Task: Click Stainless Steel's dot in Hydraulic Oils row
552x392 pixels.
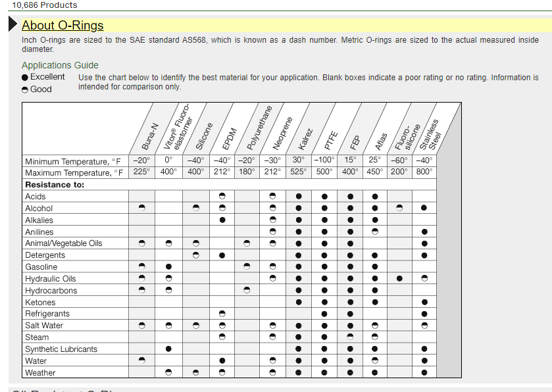Action: coord(424,278)
